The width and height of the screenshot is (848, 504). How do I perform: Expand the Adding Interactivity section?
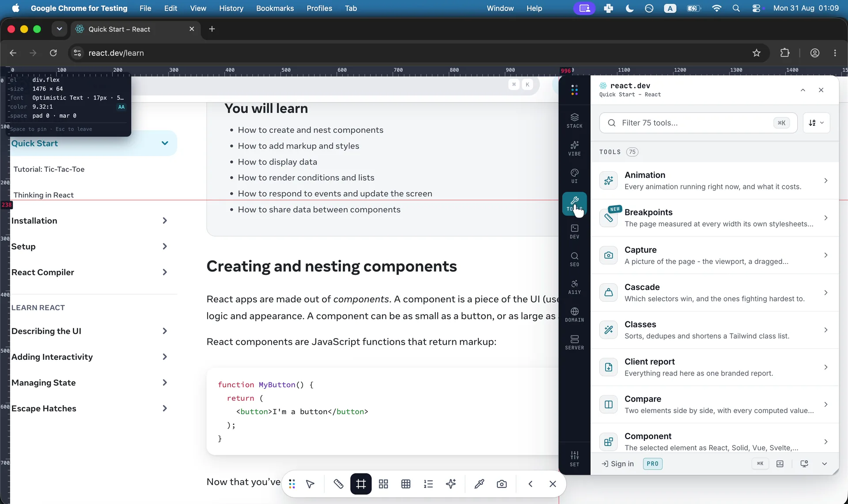[x=165, y=357]
